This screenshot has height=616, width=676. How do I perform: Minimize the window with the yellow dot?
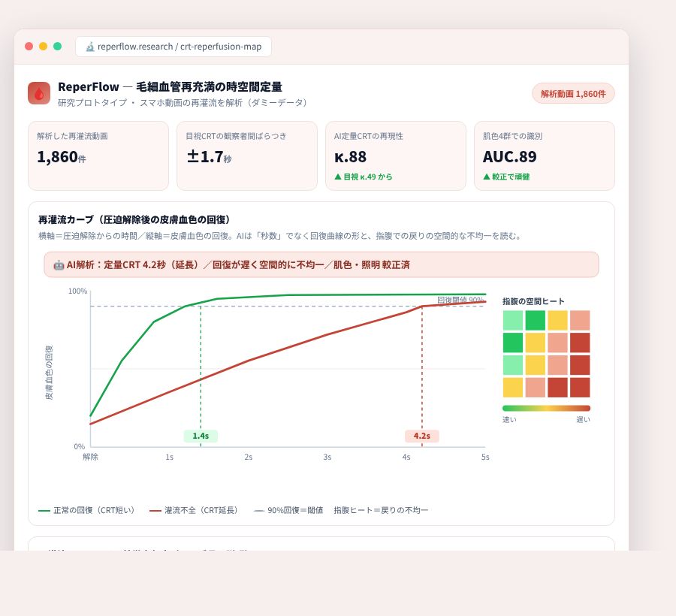point(43,46)
